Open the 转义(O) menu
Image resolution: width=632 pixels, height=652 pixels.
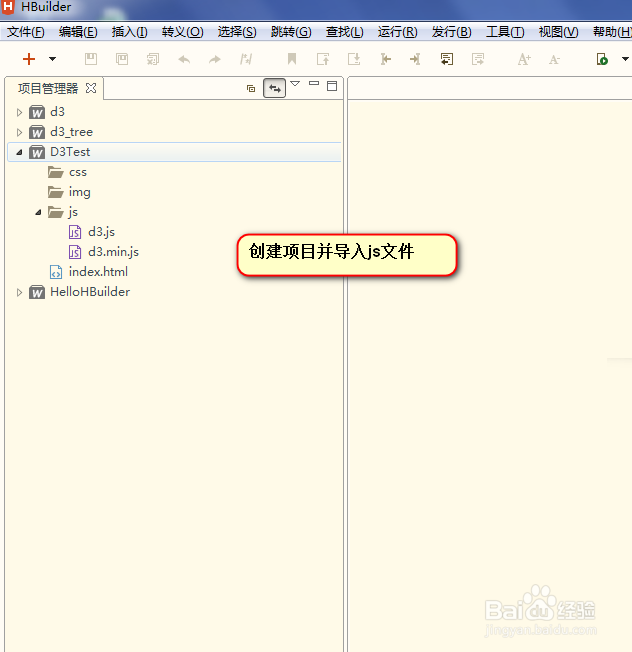pos(183,32)
